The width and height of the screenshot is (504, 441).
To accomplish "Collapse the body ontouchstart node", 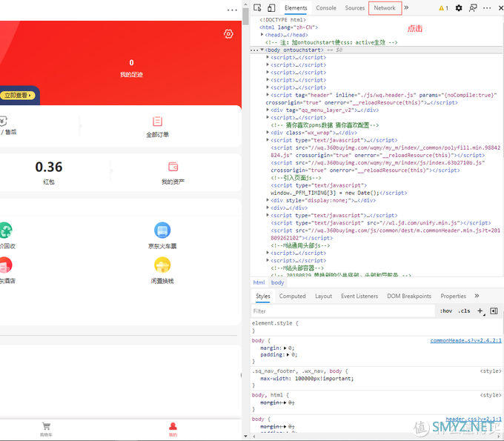I will click(x=262, y=50).
